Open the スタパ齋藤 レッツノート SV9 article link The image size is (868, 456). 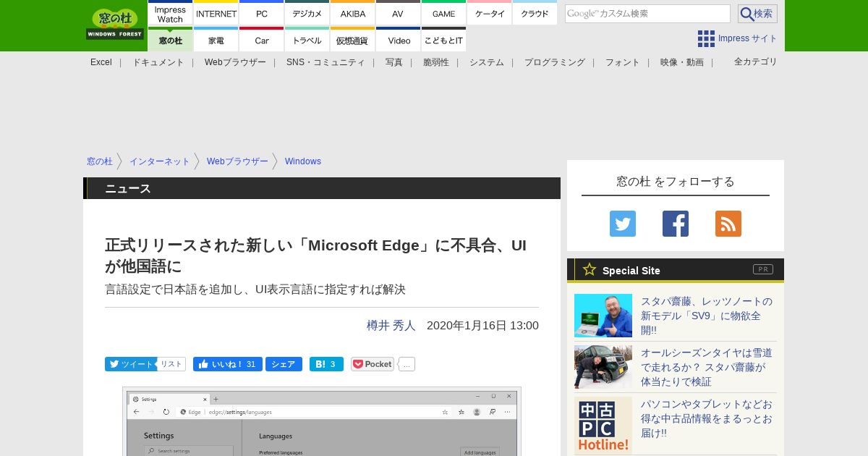[x=707, y=316]
